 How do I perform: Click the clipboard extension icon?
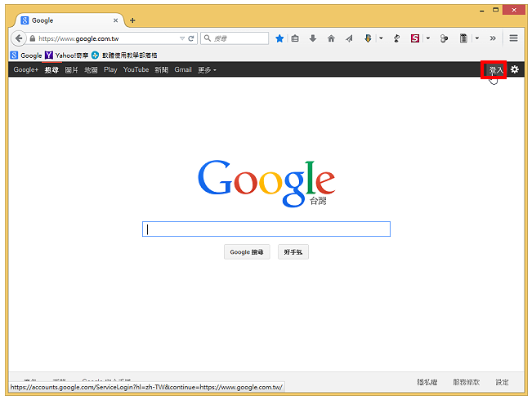point(463,38)
